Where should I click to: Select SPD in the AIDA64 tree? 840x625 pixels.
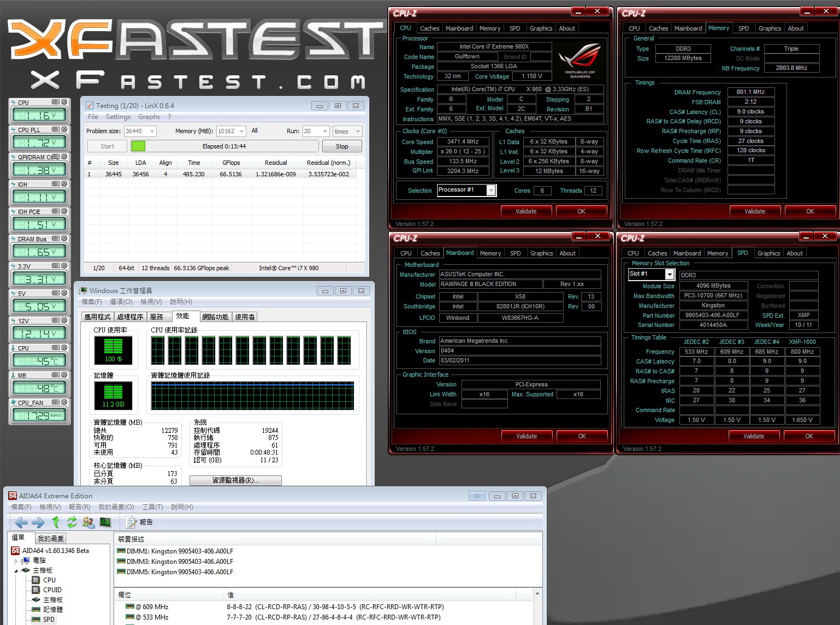click(x=49, y=619)
